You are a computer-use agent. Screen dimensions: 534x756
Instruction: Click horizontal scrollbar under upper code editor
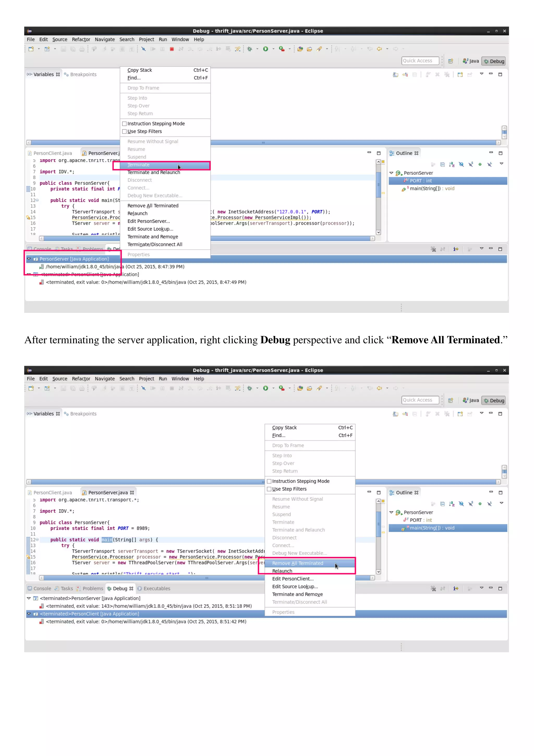tap(207, 239)
